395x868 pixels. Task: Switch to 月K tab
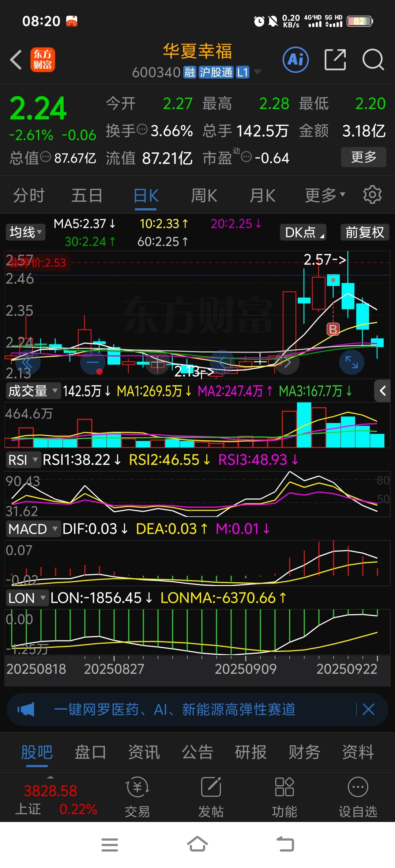coord(263,195)
